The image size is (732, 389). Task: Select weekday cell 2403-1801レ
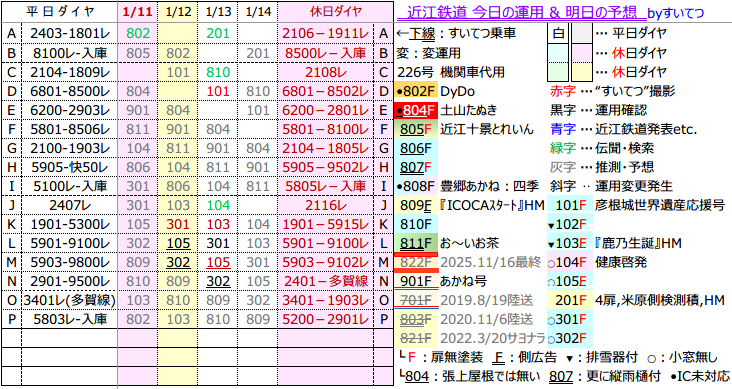[70, 34]
